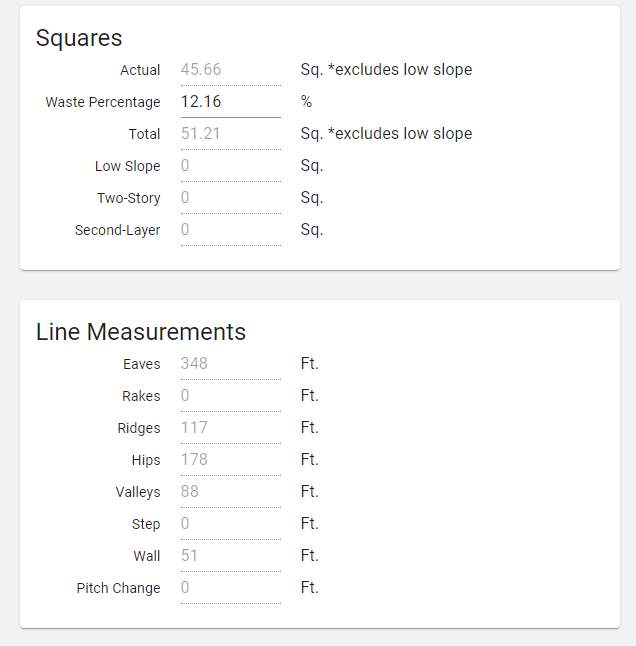Click the Eaves measurement field
This screenshot has width=636, height=646.
[x=231, y=364]
